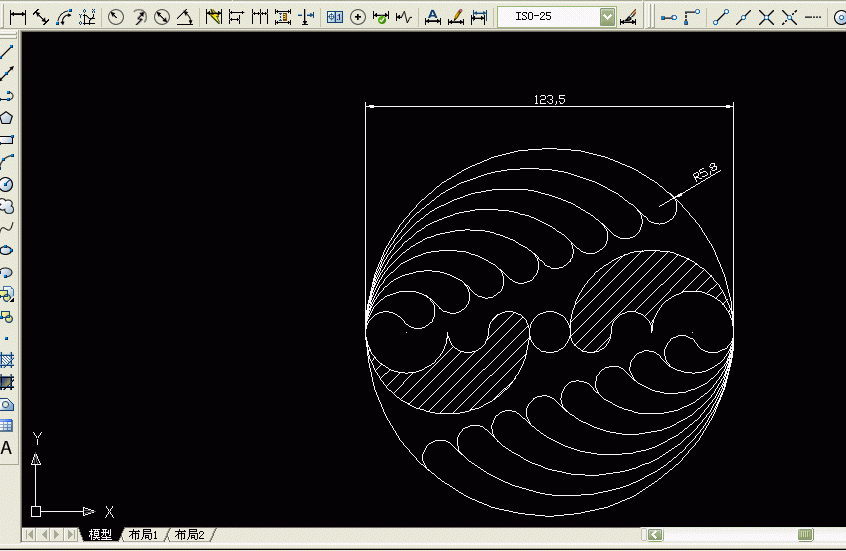This screenshot has height=551, width=846.
Task: Click the Dimension Inspection tool
Action: (381, 17)
